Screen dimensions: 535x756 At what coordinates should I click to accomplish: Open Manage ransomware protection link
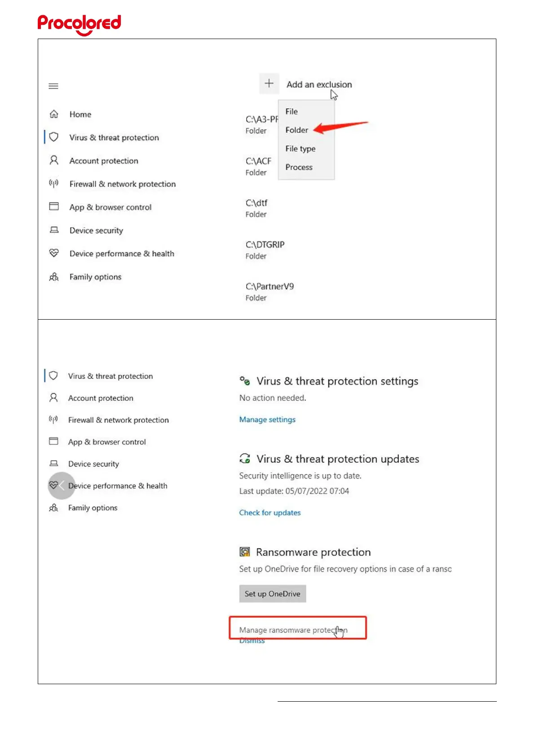(293, 630)
